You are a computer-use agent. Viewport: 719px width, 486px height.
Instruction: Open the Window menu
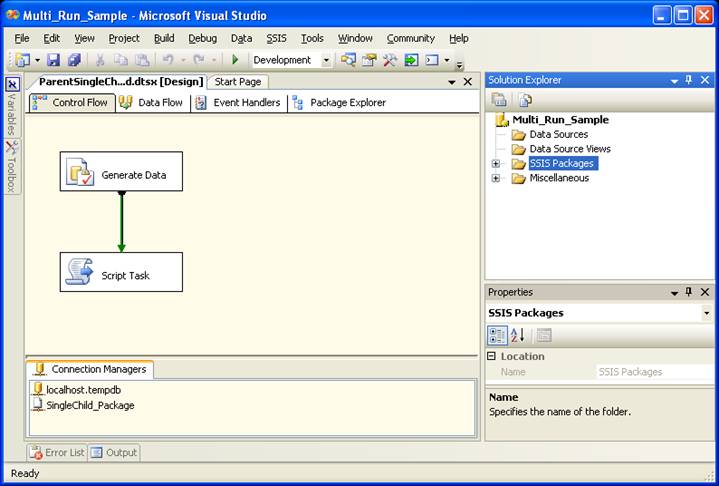pyautogui.click(x=355, y=39)
